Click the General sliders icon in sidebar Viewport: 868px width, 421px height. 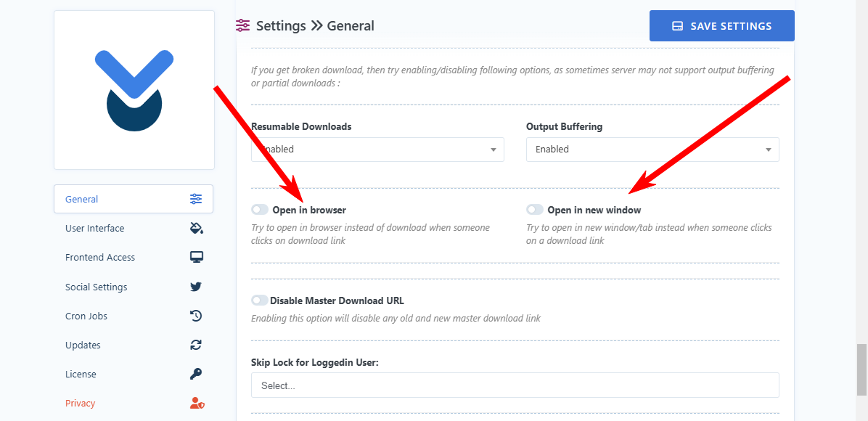coord(196,199)
